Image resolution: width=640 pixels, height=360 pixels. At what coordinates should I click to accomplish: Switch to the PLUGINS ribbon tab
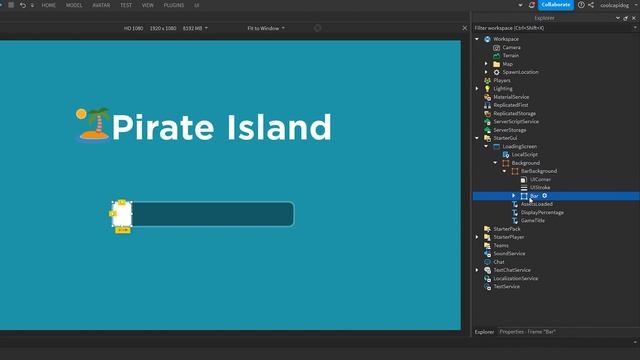point(173,5)
